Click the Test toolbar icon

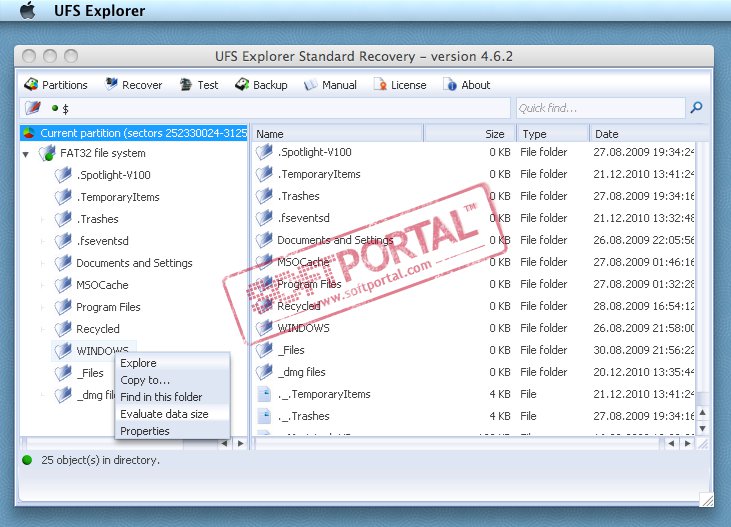186,84
